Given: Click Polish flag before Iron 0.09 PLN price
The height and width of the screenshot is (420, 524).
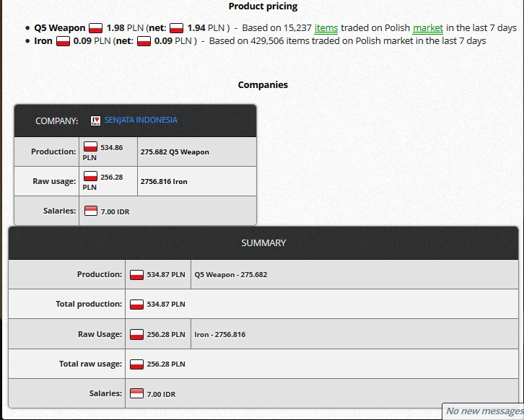Looking at the screenshot, I should [63, 41].
